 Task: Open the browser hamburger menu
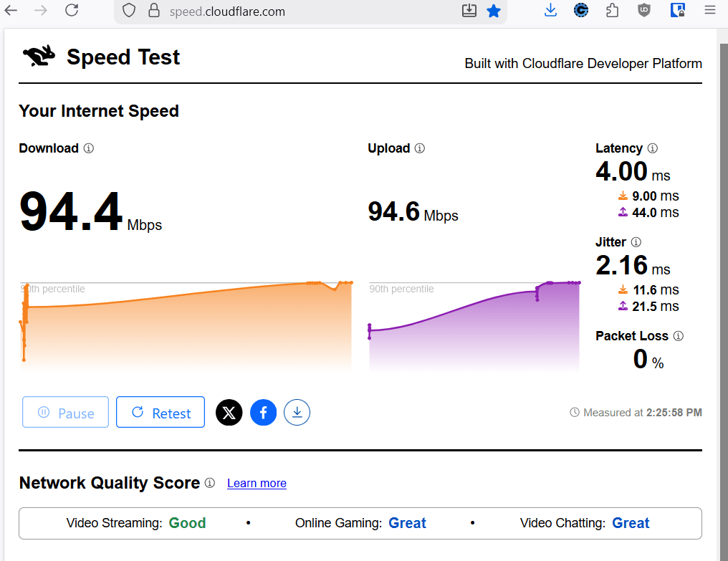click(709, 10)
